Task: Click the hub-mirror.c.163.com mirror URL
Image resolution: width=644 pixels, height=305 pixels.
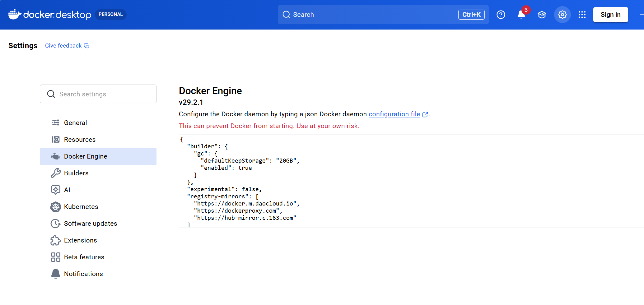Action: [245, 218]
